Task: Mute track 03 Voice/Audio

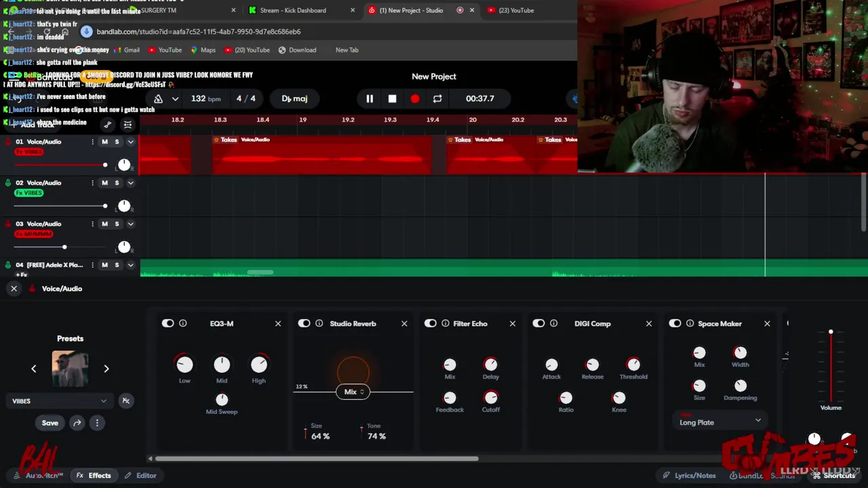Action: (104, 224)
